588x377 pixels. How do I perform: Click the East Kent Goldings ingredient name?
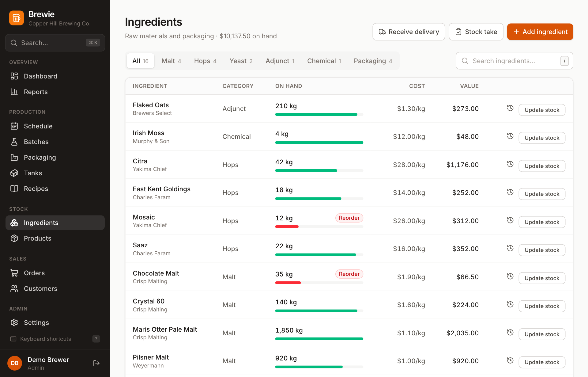[x=161, y=189]
